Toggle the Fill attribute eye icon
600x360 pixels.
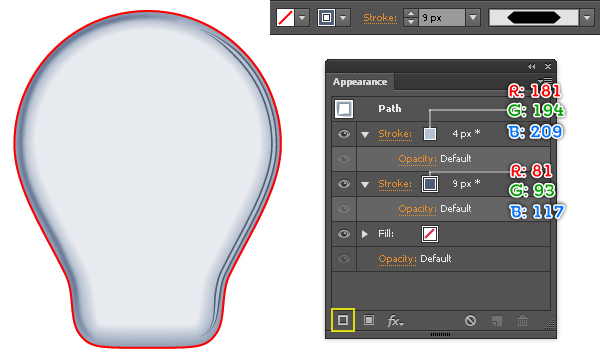[x=344, y=234]
